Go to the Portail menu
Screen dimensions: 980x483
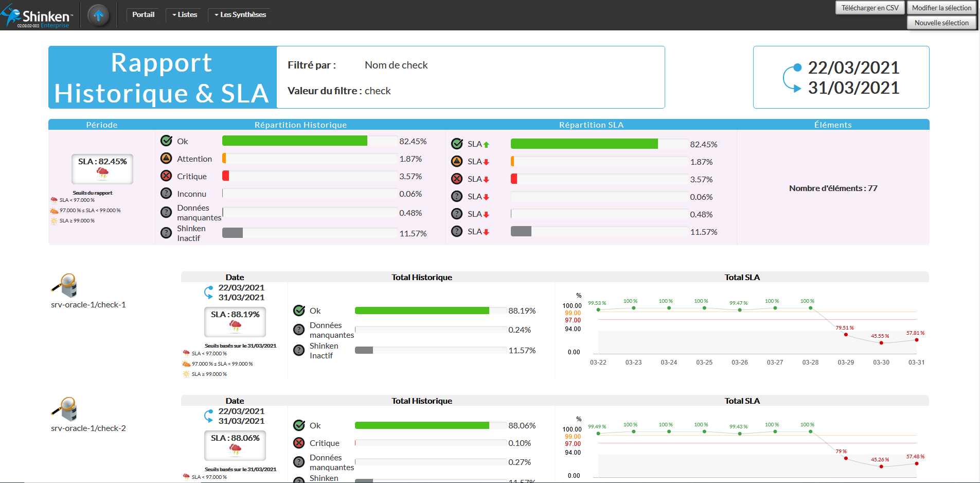[143, 15]
